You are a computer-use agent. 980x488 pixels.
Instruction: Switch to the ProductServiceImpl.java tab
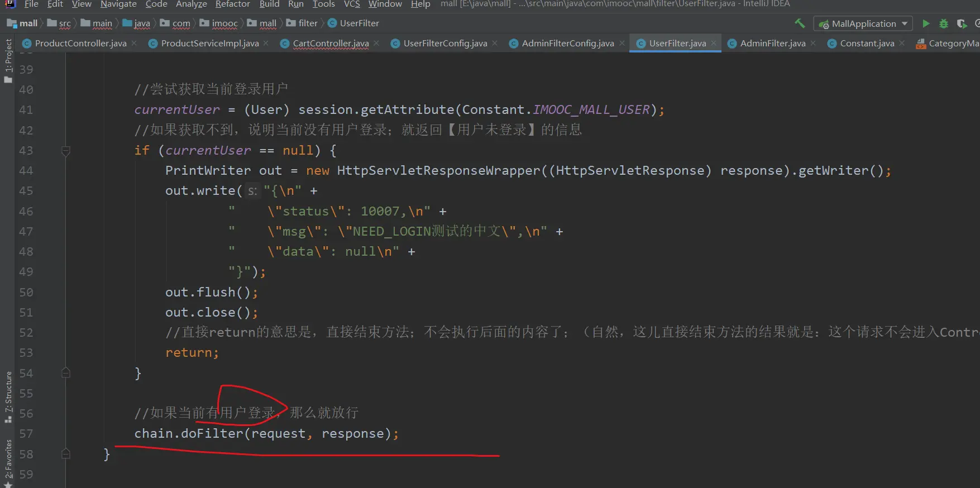[x=210, y=43]
